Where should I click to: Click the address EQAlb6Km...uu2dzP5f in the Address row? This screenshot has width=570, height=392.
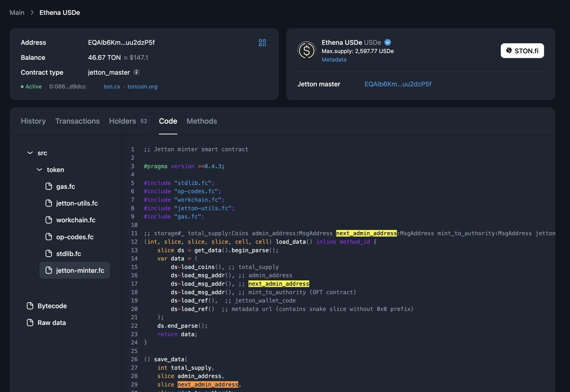tap(122, 43)
